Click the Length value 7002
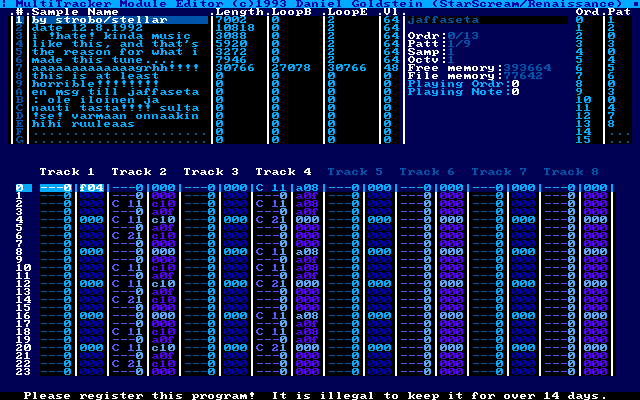 [230, 20]
